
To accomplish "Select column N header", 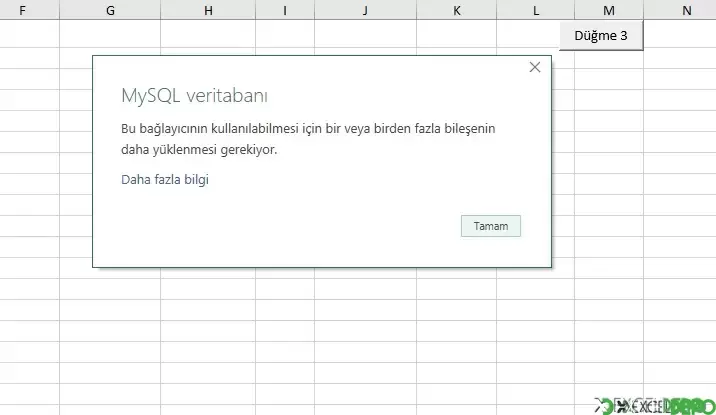I will pos(680,10).
